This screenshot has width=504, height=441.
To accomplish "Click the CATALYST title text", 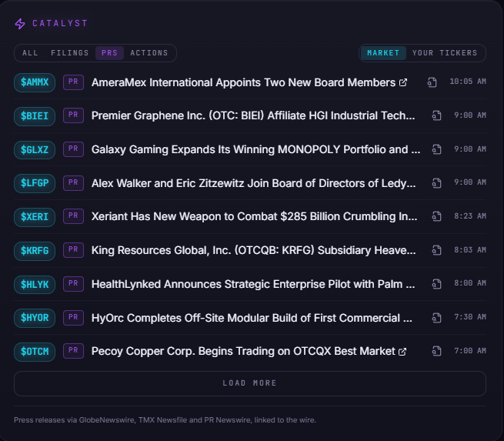I will pyautogui.click(x=60, y=23).
